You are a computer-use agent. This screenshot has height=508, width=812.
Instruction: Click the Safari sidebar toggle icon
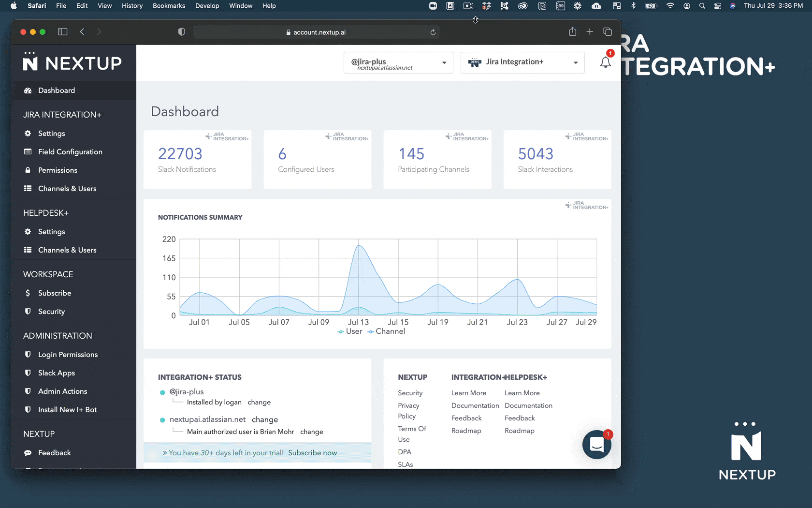click(62, 32)
